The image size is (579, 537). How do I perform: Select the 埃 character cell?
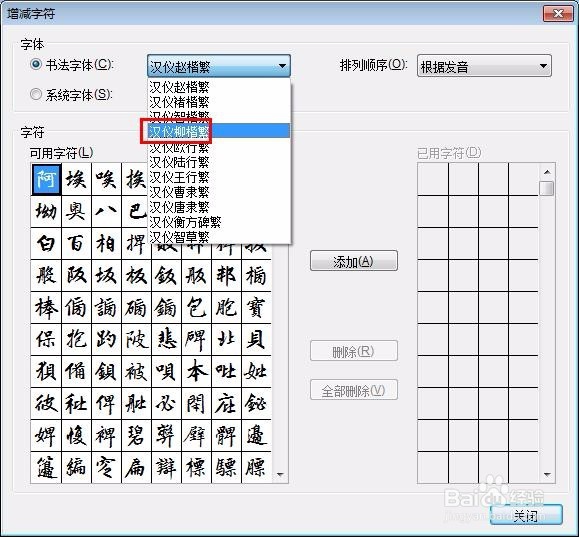(76, 179)
